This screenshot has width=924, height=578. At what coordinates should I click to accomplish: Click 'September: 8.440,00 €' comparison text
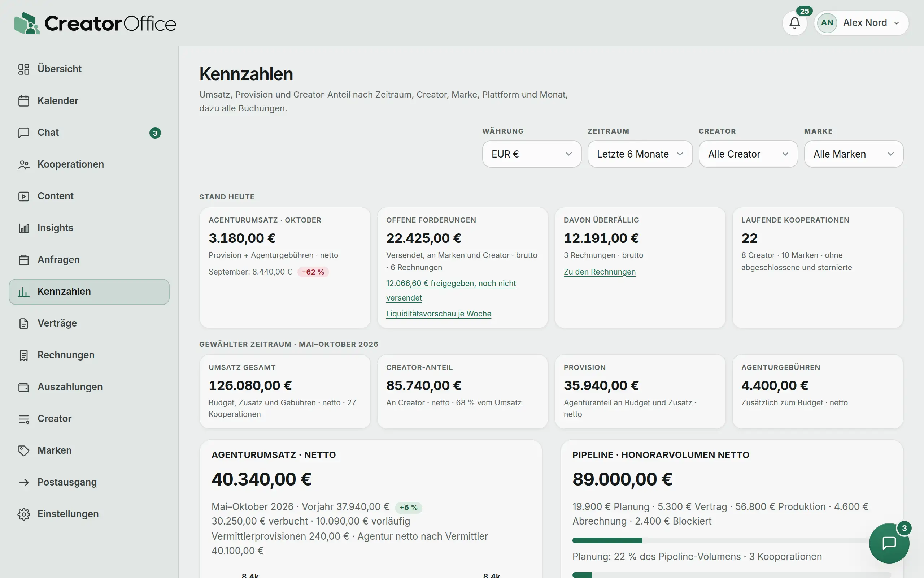(x=250, y=272)
